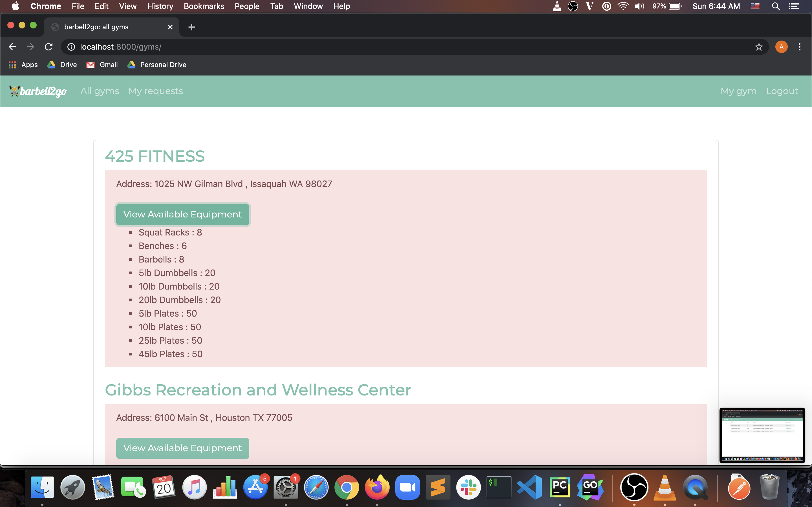Expand Gibbs Recreation available equipment
Screen dimensions: 812x507
tap(182, 448)
